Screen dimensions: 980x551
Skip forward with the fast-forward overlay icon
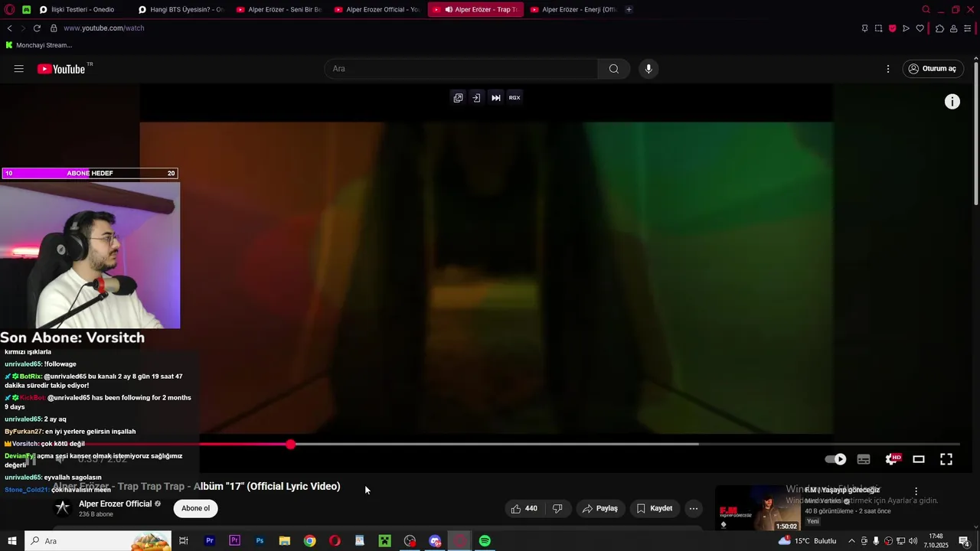[x=496, y=97]
